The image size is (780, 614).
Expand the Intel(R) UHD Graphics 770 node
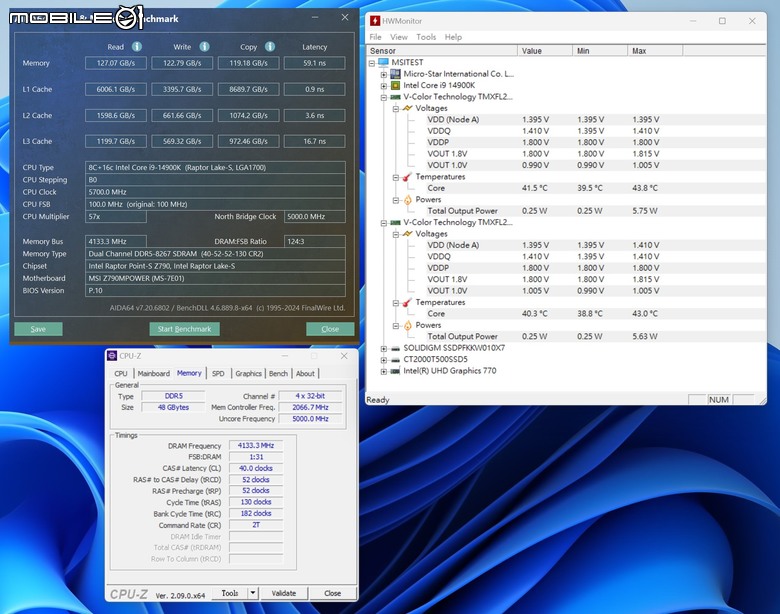click(384, 371)
